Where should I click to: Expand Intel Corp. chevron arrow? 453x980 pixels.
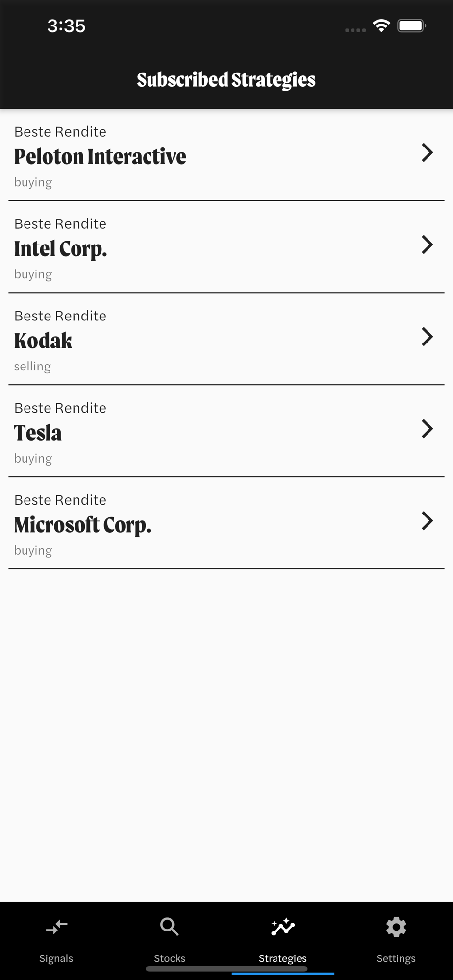click(428, 245)
